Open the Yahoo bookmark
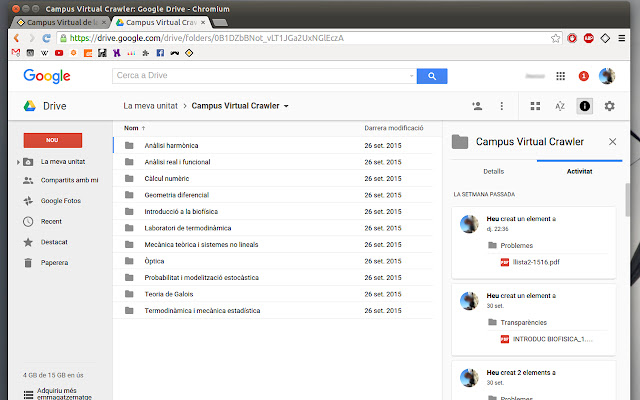Screen dimensions: 640x400 [x=117, y=53]
